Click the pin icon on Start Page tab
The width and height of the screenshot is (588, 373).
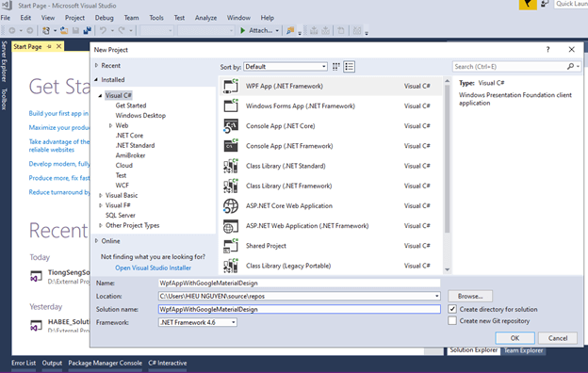pyautogui.click(x=49, y=46)
